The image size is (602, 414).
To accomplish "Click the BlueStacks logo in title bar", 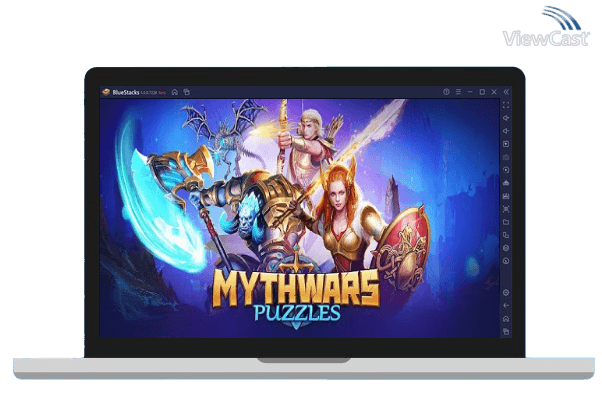I will (x=106, y=92).
